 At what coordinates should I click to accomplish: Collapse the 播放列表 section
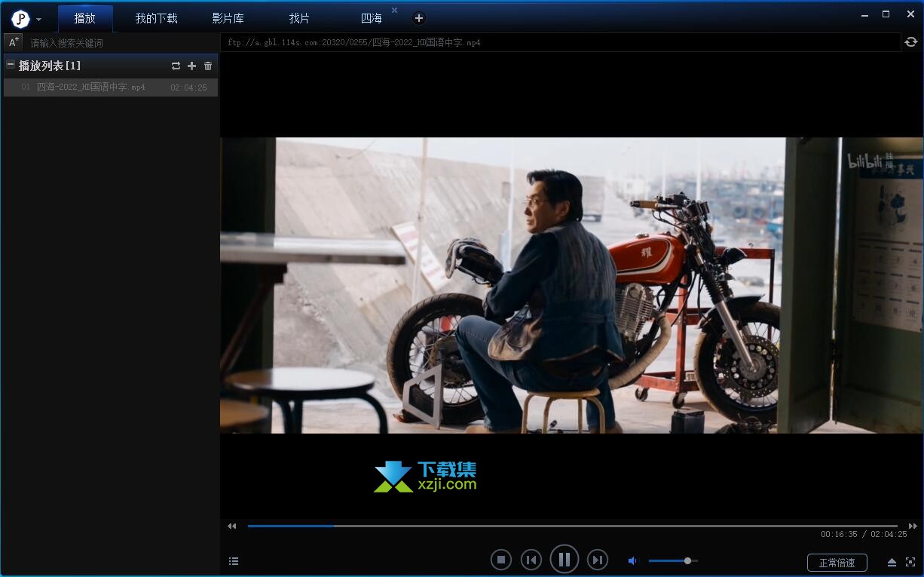tap(11, 65)
